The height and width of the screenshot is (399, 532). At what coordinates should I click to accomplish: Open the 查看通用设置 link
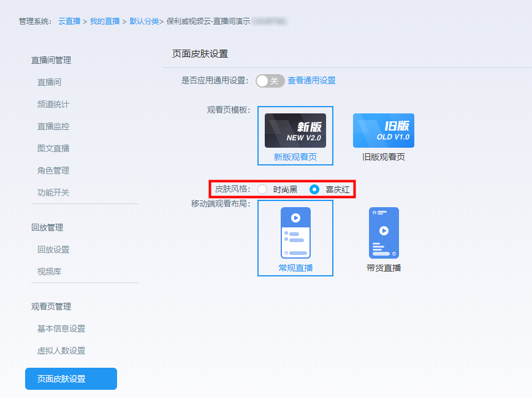coord(311,81)
